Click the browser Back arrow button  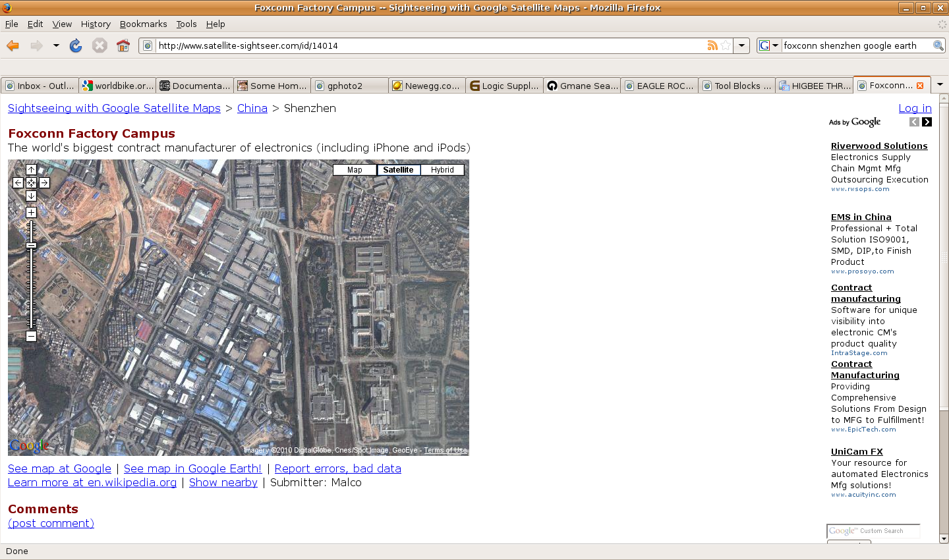pyautogui.click(x=13, y=45)
